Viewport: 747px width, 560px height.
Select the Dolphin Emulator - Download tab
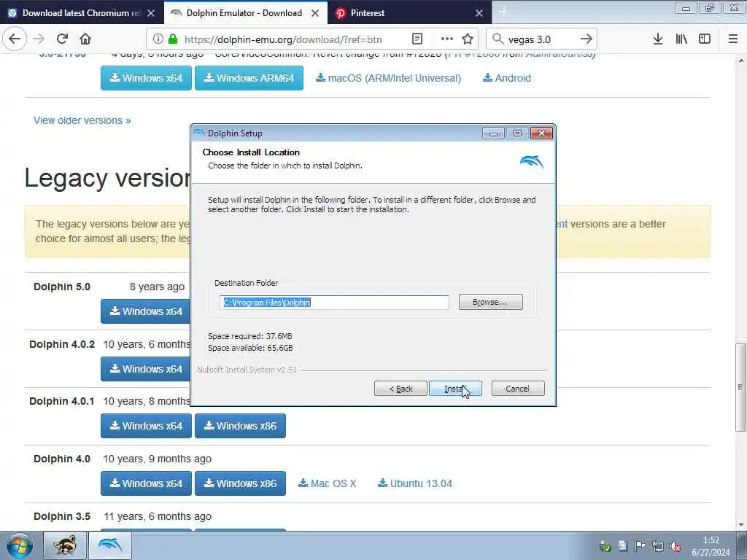246,13
